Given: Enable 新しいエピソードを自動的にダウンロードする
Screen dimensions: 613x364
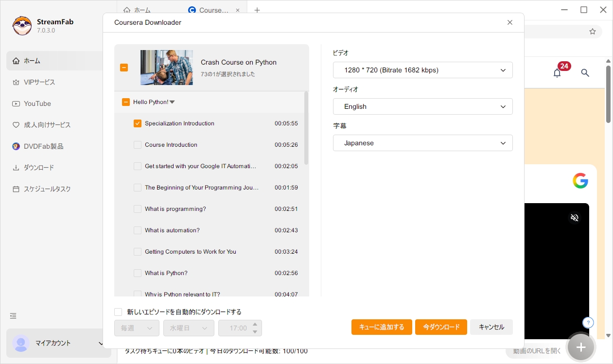Looking at the screenshot, I should point(118,312).
